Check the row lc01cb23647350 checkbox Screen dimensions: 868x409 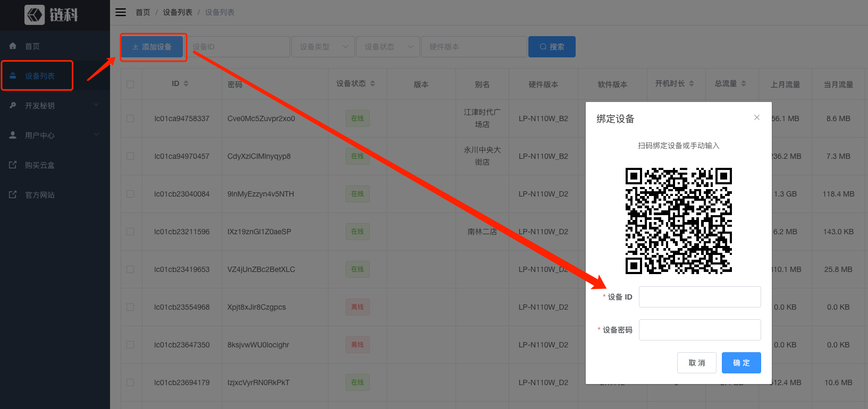[x=130, y=345]
